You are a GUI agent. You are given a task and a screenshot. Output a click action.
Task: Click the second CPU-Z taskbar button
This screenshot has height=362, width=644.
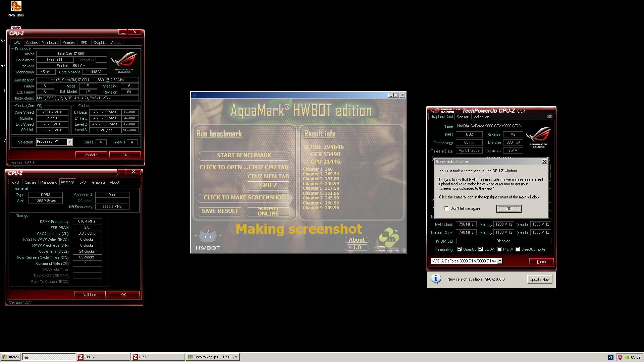158,357
